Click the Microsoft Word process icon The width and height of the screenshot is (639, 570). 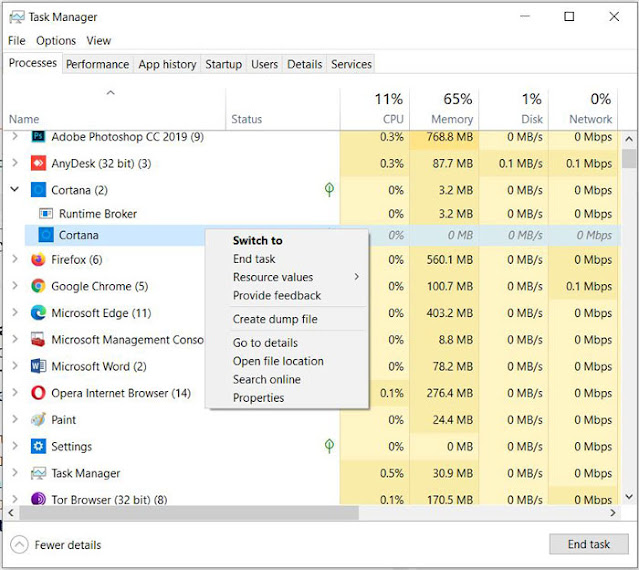pos(38,366)
